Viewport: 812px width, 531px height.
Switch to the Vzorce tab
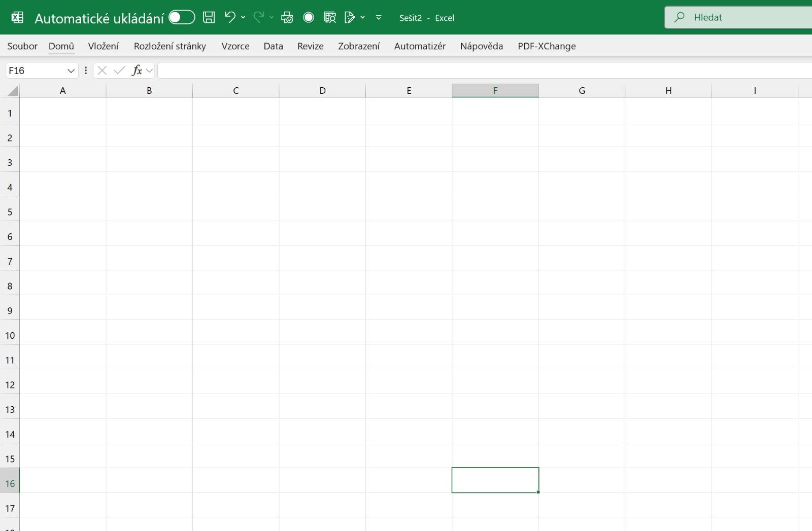(x=235, y=46)
